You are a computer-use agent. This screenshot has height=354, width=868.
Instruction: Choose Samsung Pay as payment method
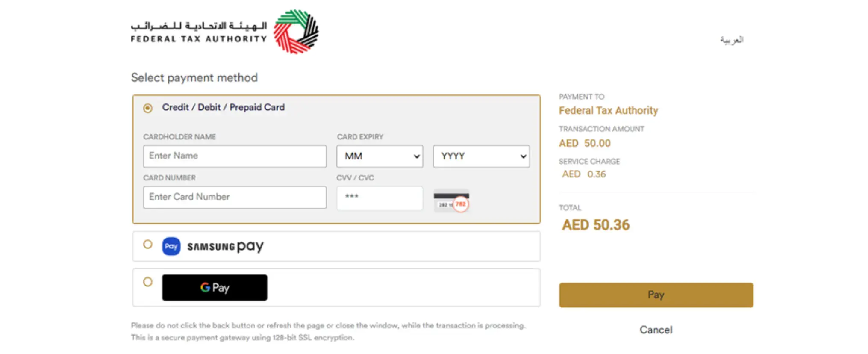point(148,245)
